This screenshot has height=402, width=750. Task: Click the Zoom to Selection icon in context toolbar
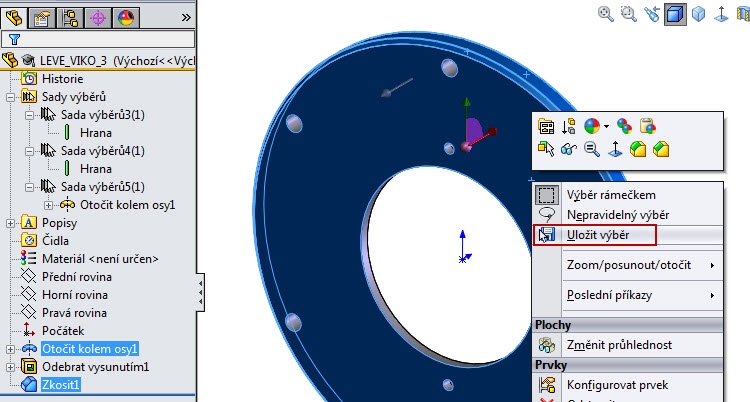click(x=593, y=149)
